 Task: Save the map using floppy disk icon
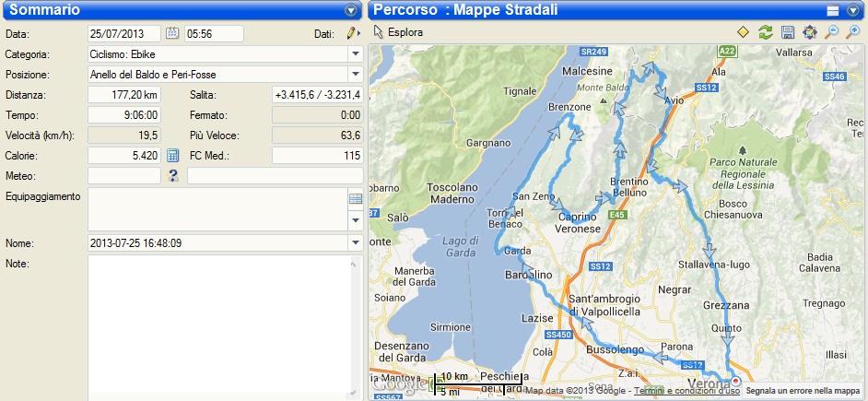coord(788,32)
